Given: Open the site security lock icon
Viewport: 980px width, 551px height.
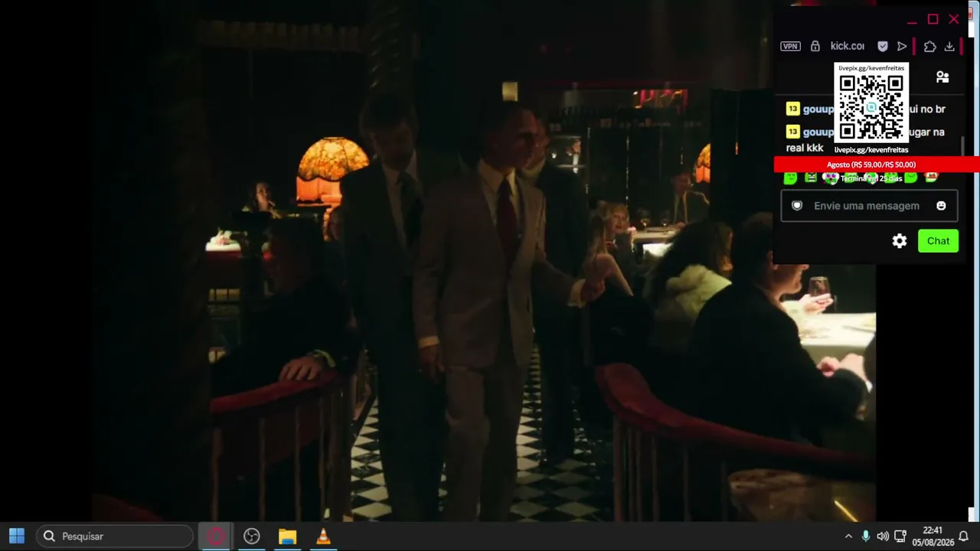Looking at the screenshot, I should coord(815,46).
